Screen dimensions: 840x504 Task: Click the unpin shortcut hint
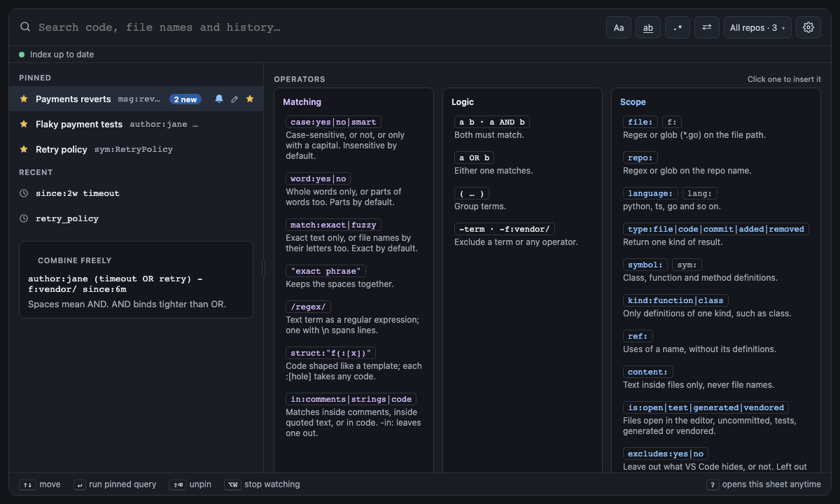(190, 484)
